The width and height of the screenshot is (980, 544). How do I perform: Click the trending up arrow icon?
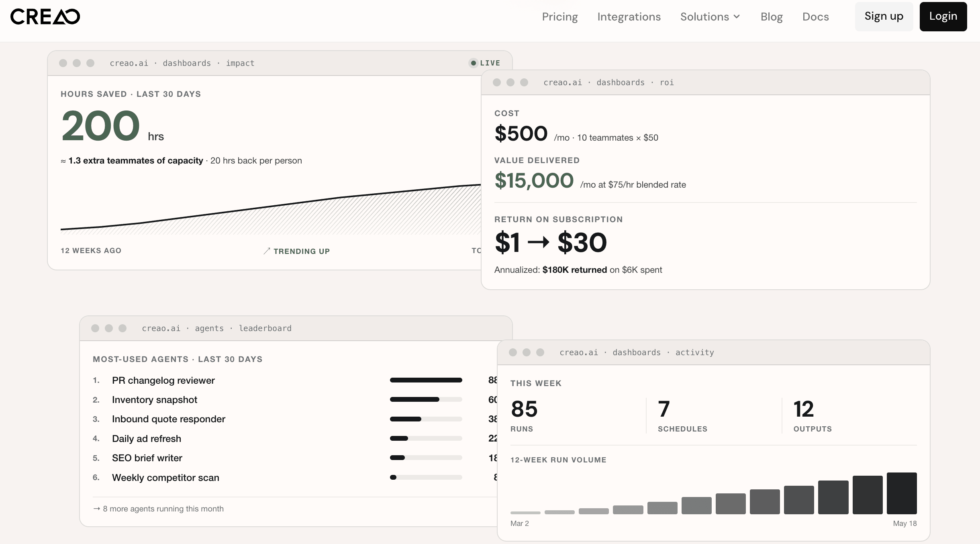coord(267,251)
